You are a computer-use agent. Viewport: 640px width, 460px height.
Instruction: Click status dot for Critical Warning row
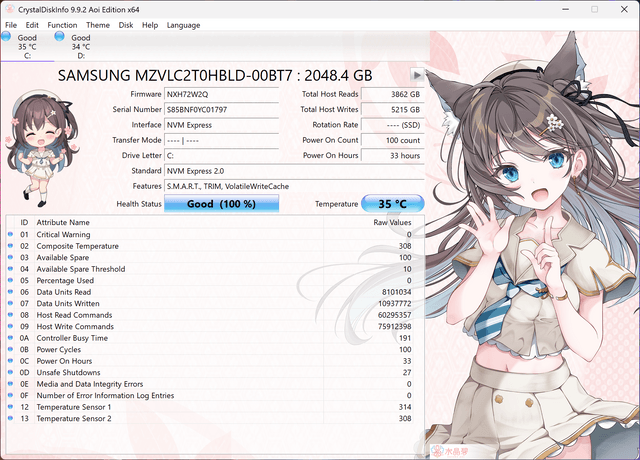(x=10, y=234)
